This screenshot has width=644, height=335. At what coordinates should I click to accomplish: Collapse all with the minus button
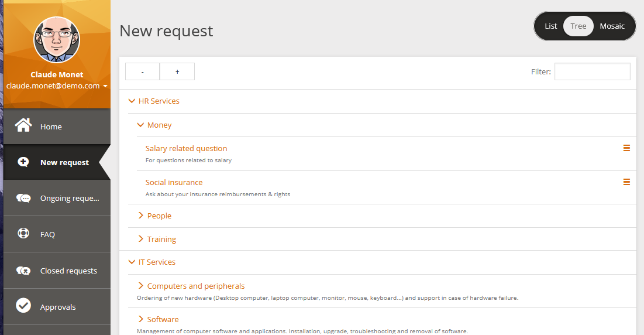[x=142, y=71]
